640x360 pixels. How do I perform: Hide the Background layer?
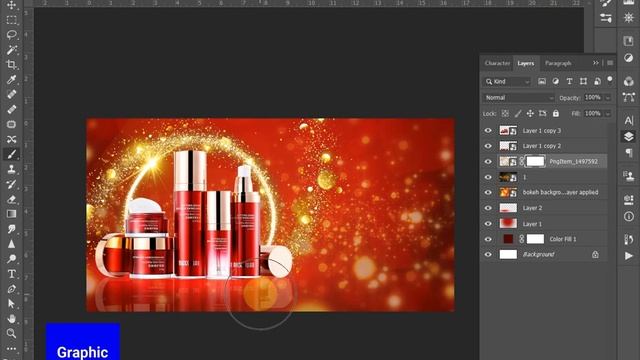coord(488,255)
